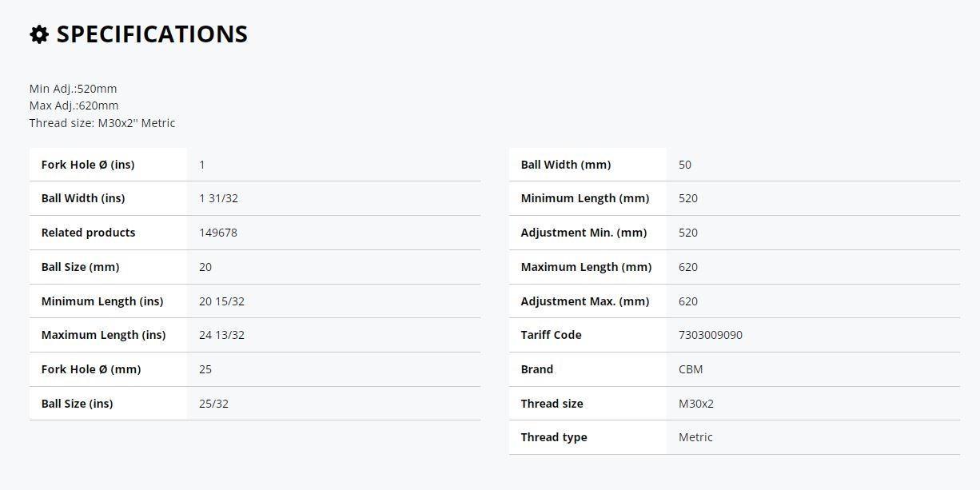The image size is (980, 490).
Task: Click the Thread size value M30x2 in table
Action: click(x=696, y=404)
